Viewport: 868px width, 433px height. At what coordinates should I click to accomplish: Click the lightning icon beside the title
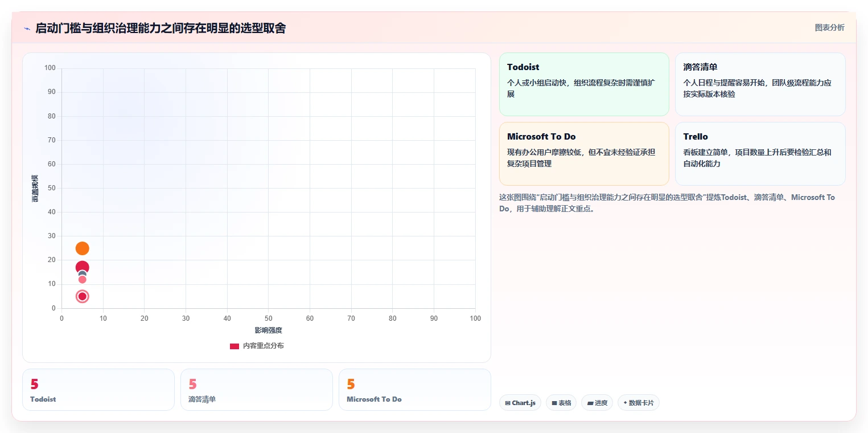click(x=27, y=28)
